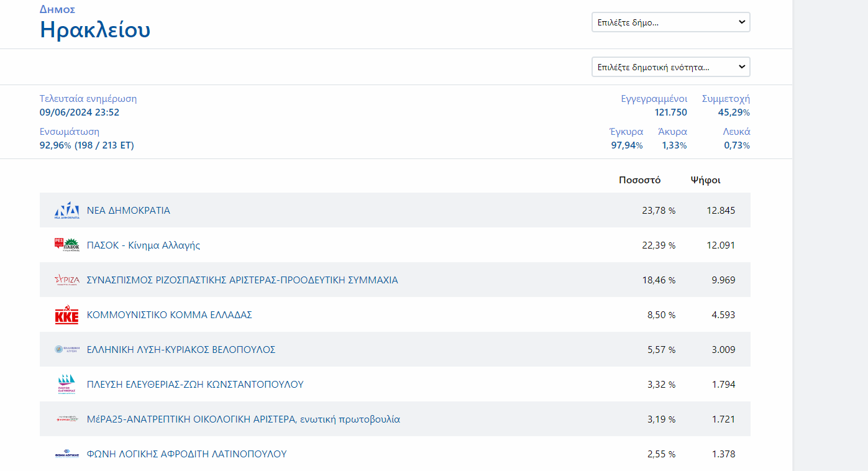Open the 'Επιλέξτε δήμο...' dropdown
Image resolution: width=868 pixels, height=471 pixels.
(x=670, y=22)
